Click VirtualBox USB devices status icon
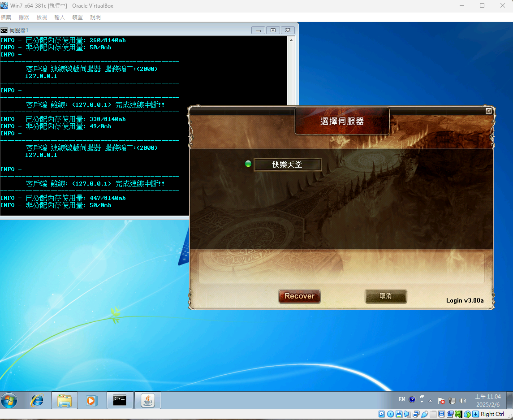The image size is (513, 420). [x=425, y=414]
